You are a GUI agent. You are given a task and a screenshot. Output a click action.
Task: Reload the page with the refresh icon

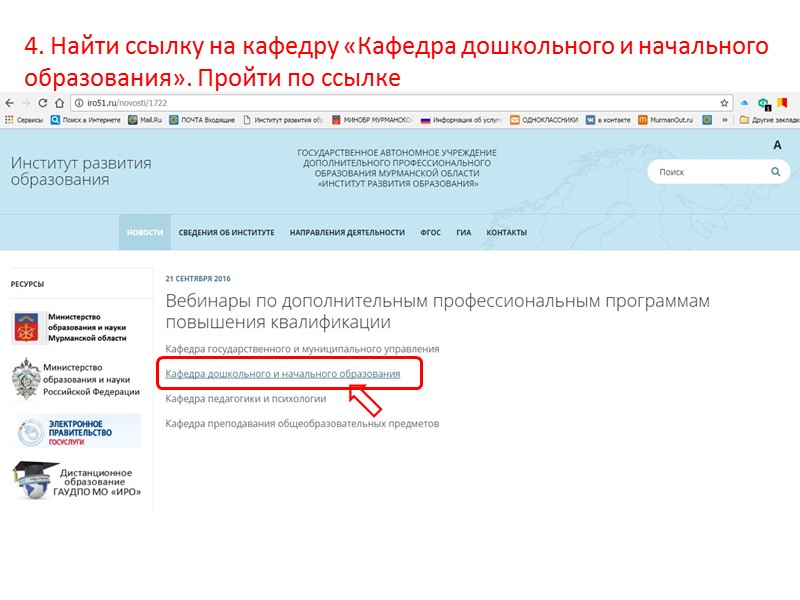pyautogui.click(x=43, y=103)
